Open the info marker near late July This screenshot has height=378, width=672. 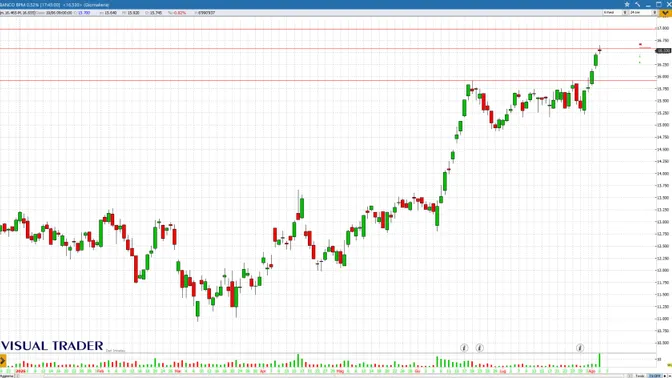[579, 348]
